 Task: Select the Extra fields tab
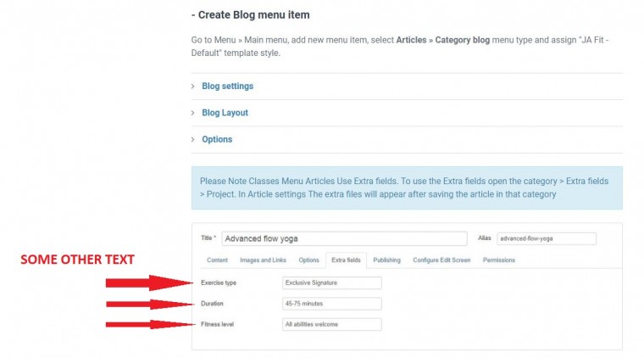coord(347,260)
